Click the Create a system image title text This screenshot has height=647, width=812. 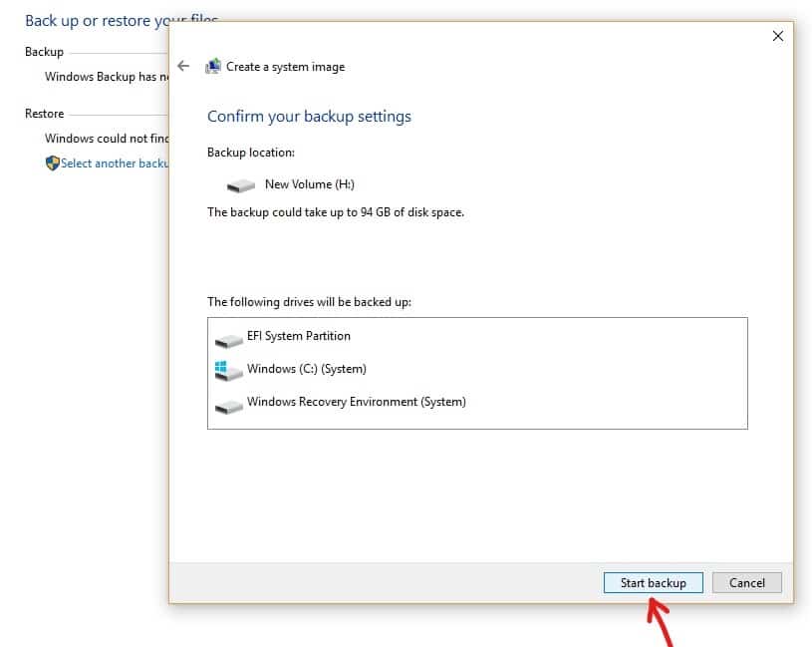(x=285, y=67)
